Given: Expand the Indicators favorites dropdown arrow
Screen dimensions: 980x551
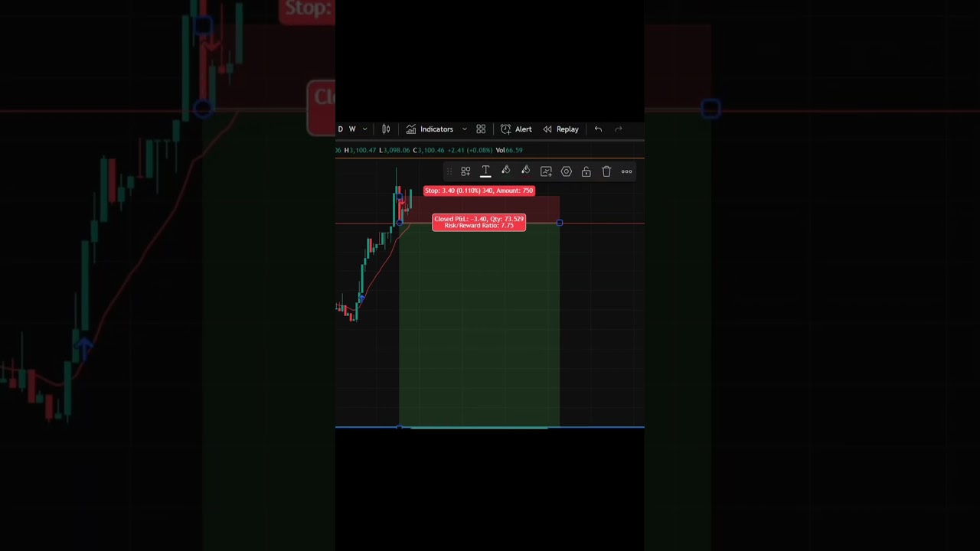Looking at the screenshot, I should click(464, 129).
